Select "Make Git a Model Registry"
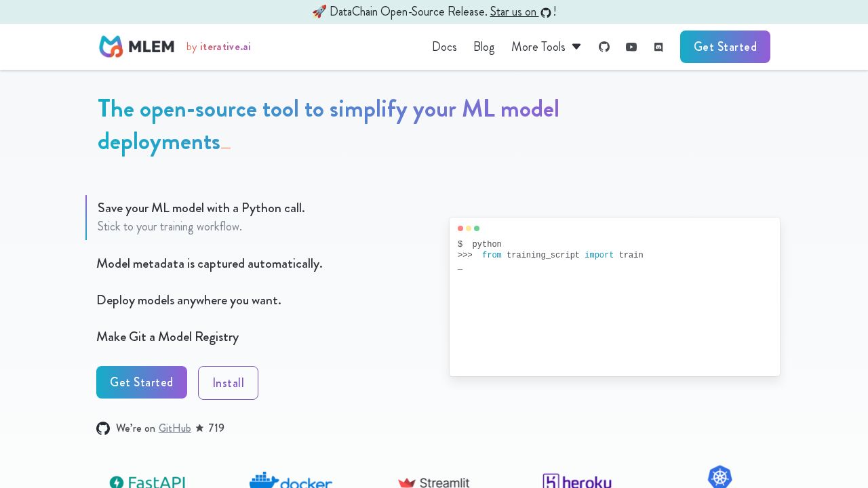Viewport: 868px width, 488px height. point(167,337)
